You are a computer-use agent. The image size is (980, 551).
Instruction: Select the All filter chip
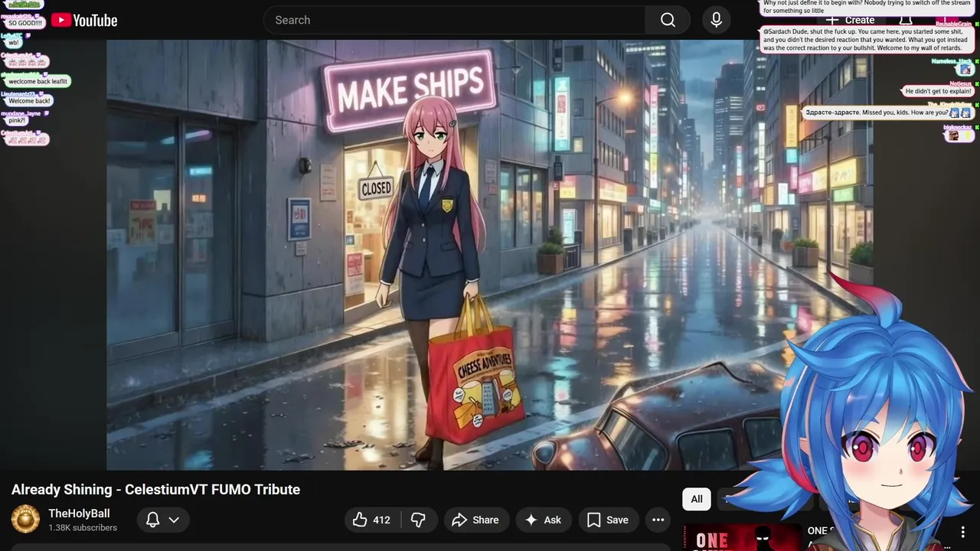click(697, 499)
